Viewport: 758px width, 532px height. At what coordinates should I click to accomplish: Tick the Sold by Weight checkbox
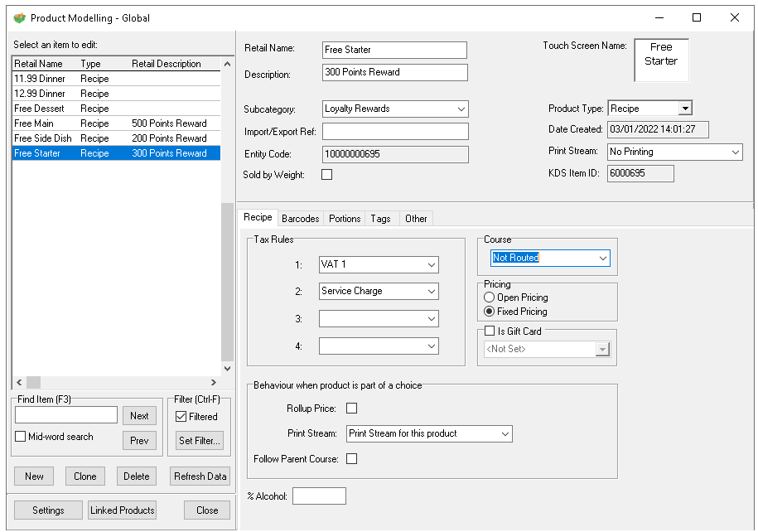click(326, 175)
